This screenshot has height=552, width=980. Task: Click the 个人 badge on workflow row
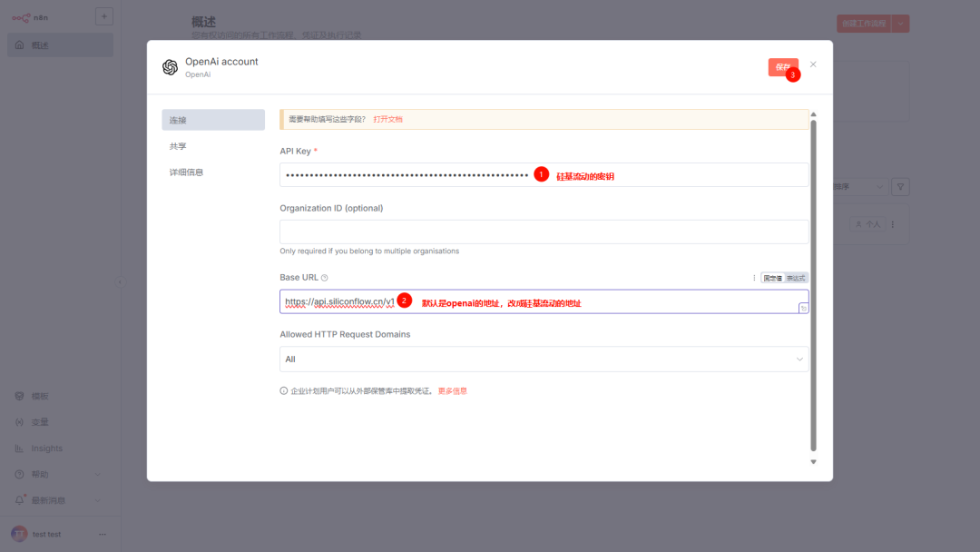(x=868, y=224)
